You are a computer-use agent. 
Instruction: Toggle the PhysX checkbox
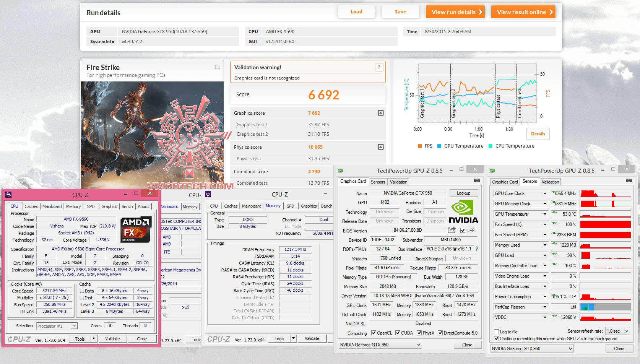[x=419, y=333]
